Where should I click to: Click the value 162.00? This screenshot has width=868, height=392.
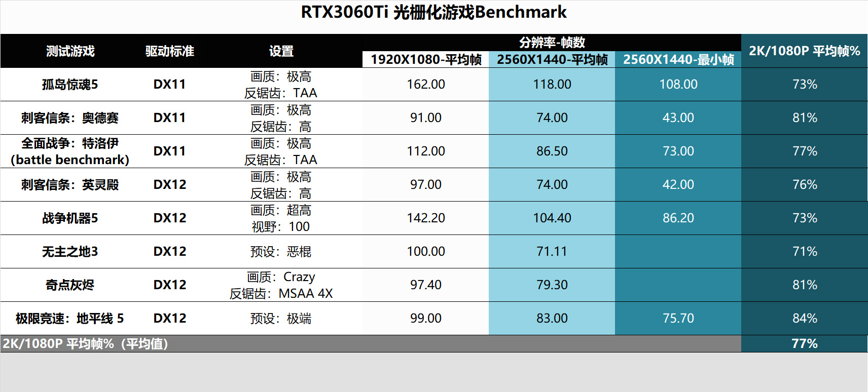426,85
